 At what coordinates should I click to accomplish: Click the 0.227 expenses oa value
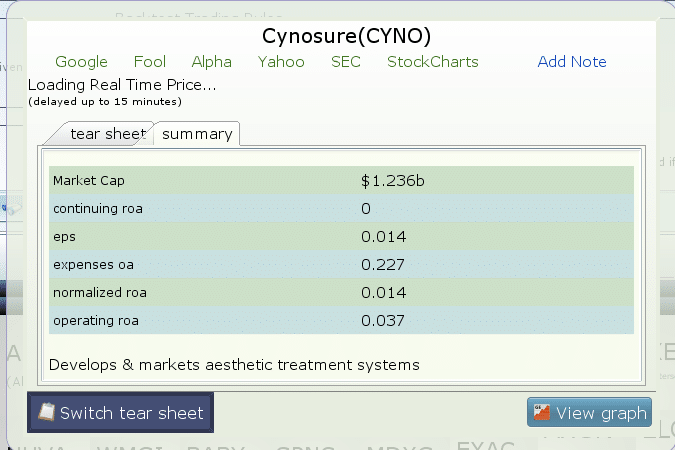pos(383,264)
